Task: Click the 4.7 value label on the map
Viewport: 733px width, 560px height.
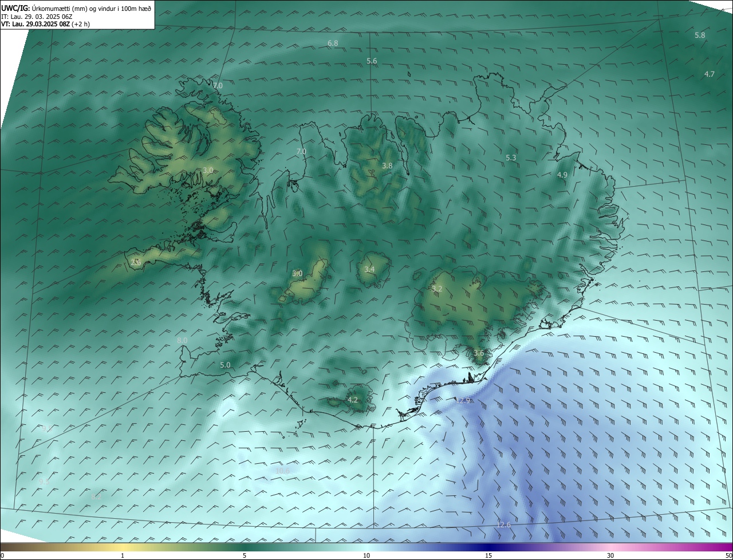Action: point(710,74)
